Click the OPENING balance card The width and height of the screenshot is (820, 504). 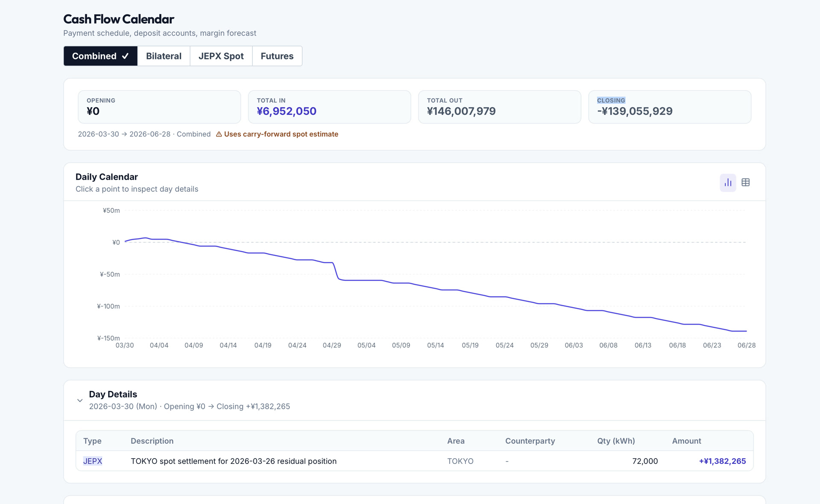tap(159, 106)
